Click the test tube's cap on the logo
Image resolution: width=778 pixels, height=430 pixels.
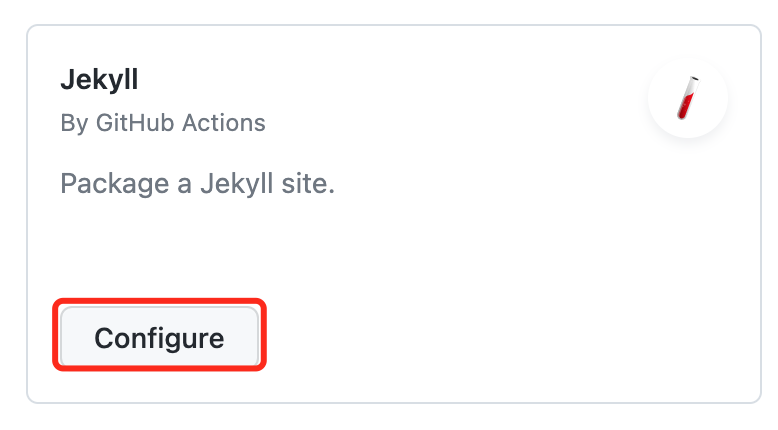coord(695,78)
